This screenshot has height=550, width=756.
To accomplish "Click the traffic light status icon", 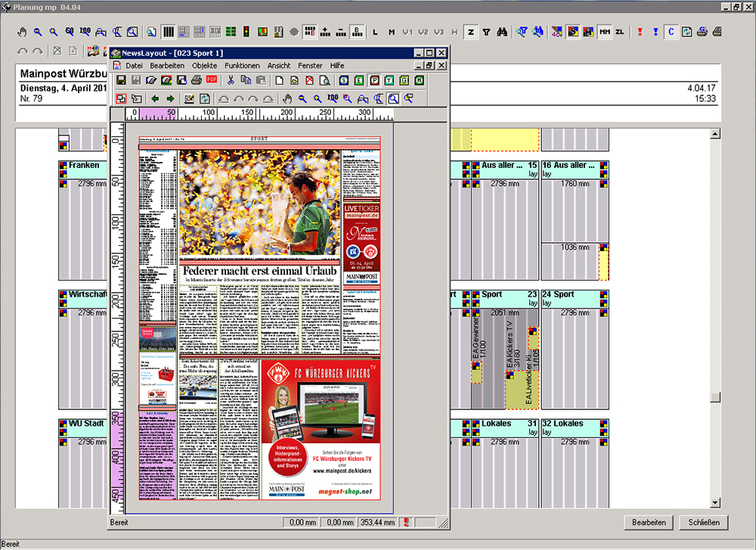I will pyautogui.click(x=246, y=32).
